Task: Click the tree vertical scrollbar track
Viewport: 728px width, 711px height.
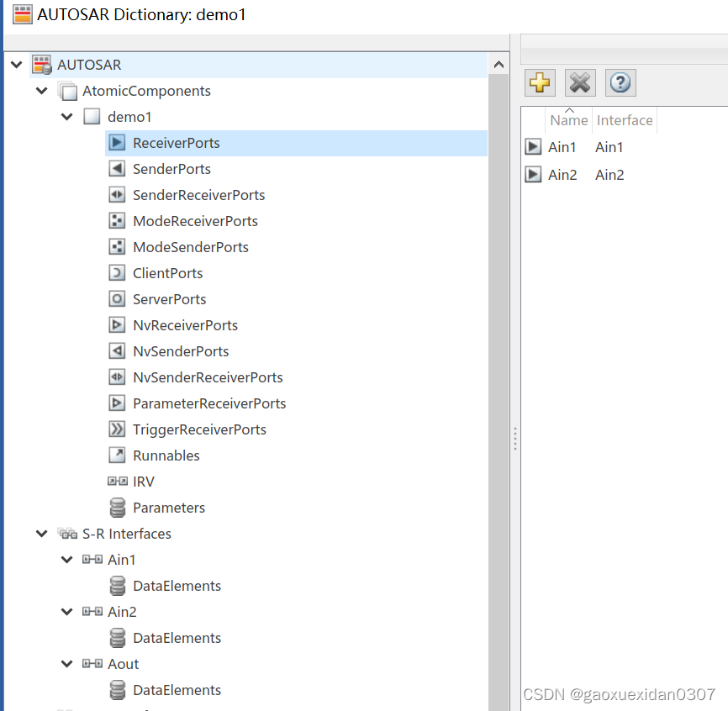Action: pos(499,394)
